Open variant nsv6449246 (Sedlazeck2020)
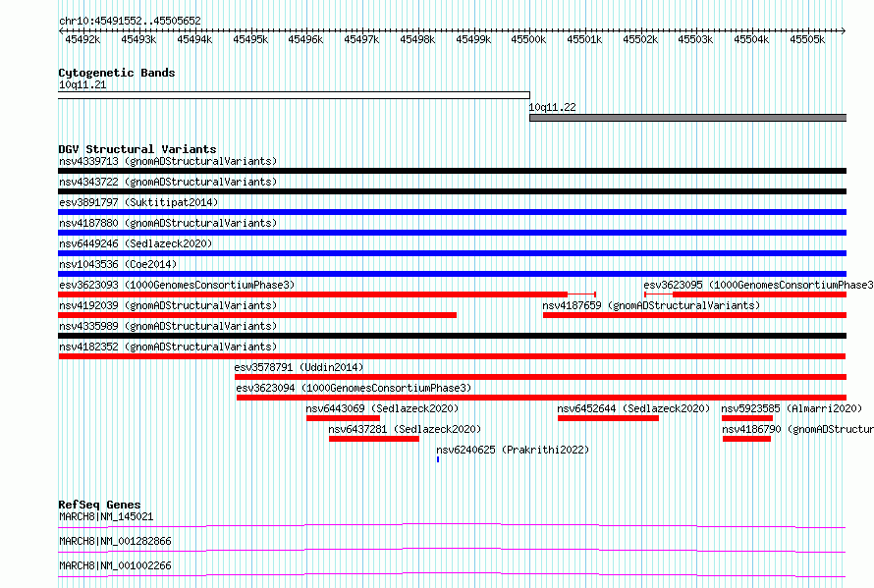874x588 pixels. (x=136, y=243)
